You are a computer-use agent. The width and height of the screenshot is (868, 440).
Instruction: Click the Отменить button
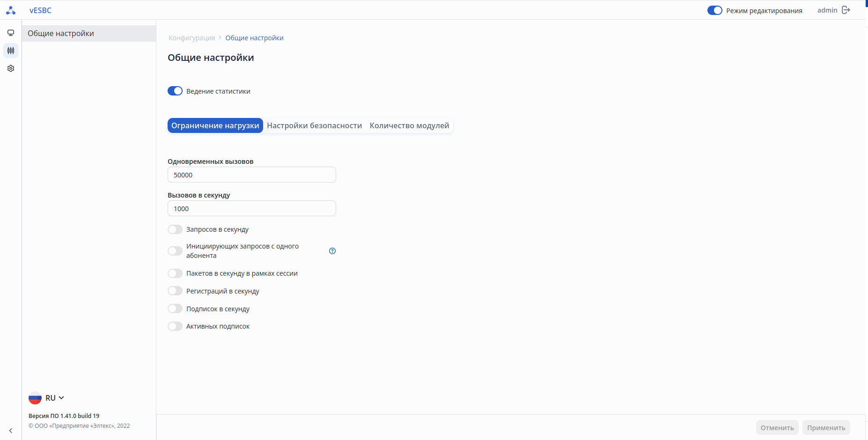point(777,427)
